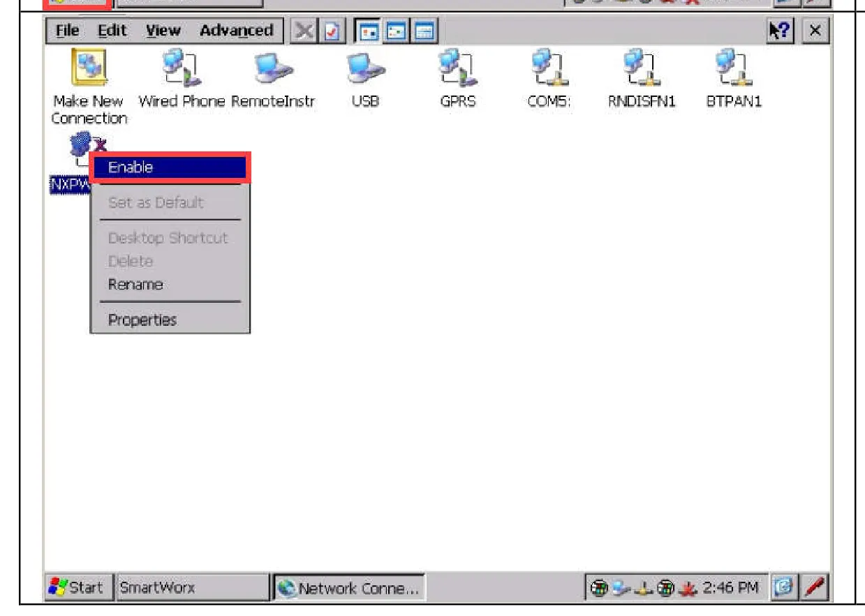Choose Enable from the context menu
Image resolution: width=865 pixels, height=616 pixels.
click(170, 167)
